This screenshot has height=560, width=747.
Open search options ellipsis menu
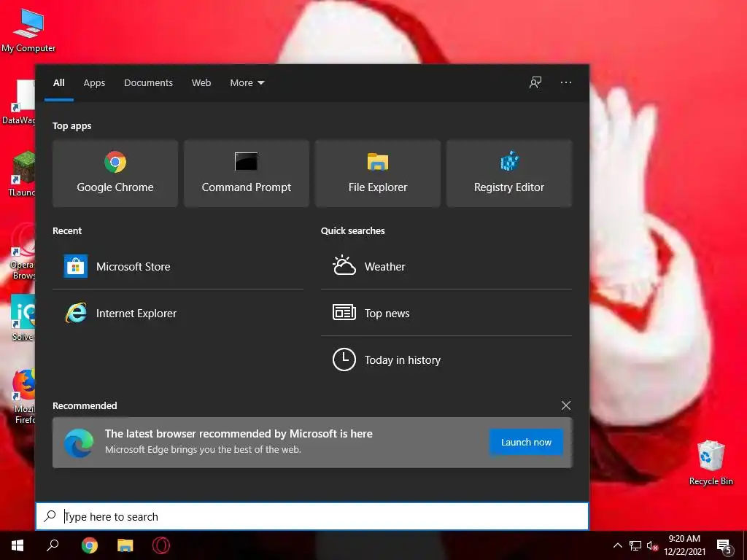[x=566, y=82]
